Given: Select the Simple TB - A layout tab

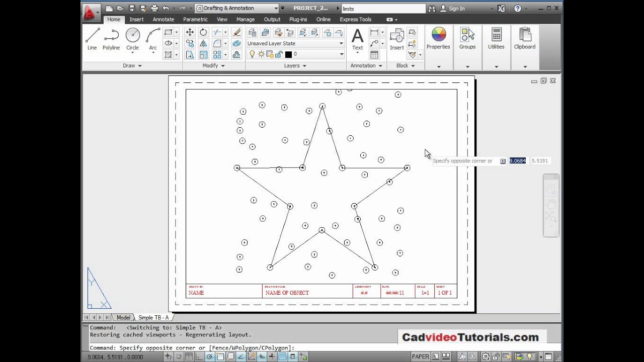Looking at the screenshot, I should click(153, 318).
